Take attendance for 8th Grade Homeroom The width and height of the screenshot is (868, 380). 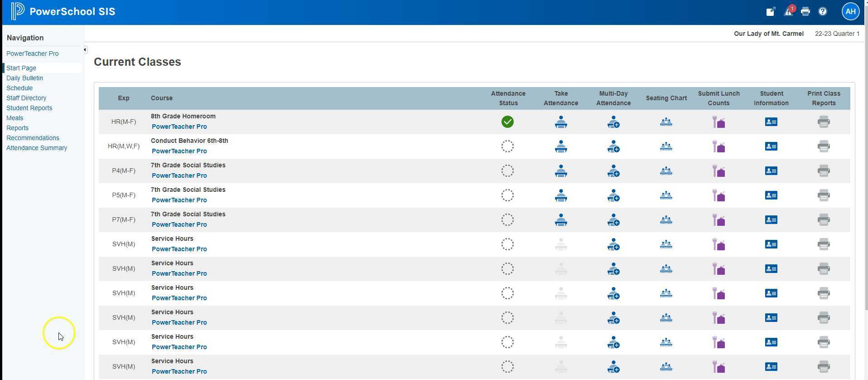[x=560, y=122]
